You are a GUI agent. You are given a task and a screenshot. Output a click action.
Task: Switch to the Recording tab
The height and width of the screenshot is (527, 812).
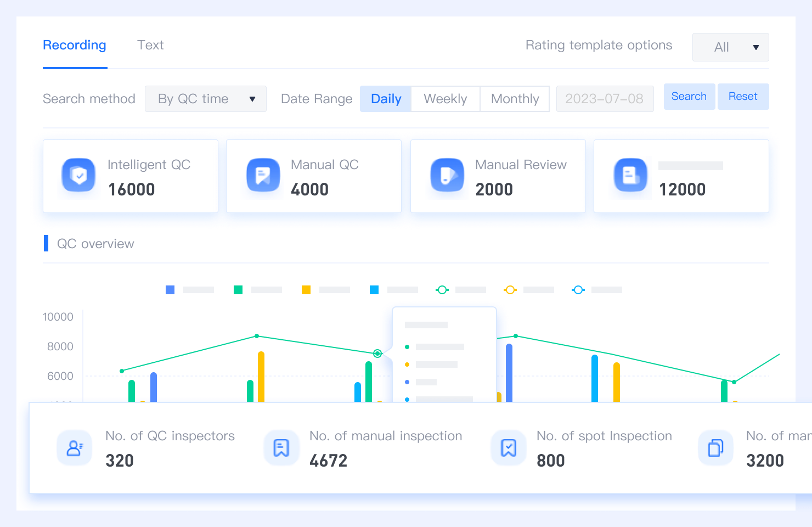click(x=75, y=45)
